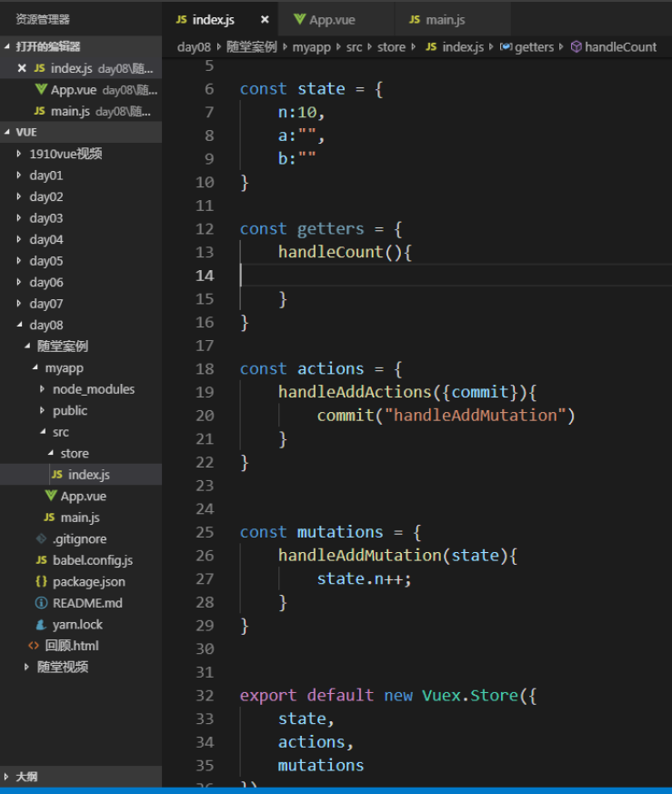
Task: Expand the 大纲 outline panel
Action: [x=81, y=777]
